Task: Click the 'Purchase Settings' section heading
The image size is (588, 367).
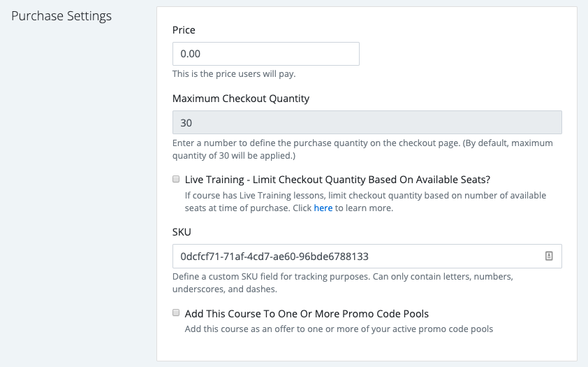Action: 61,16
